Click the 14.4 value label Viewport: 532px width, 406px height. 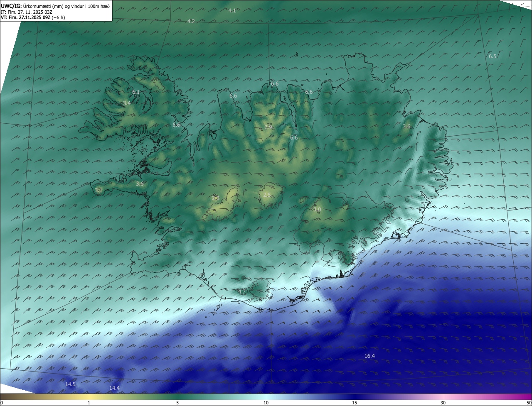(x=114, y=388)
